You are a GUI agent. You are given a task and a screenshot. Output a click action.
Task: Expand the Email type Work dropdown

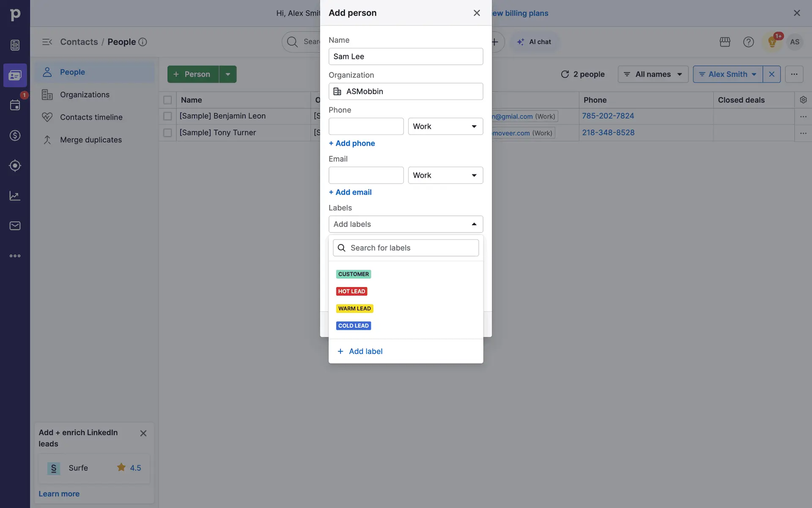click(445, 175)
